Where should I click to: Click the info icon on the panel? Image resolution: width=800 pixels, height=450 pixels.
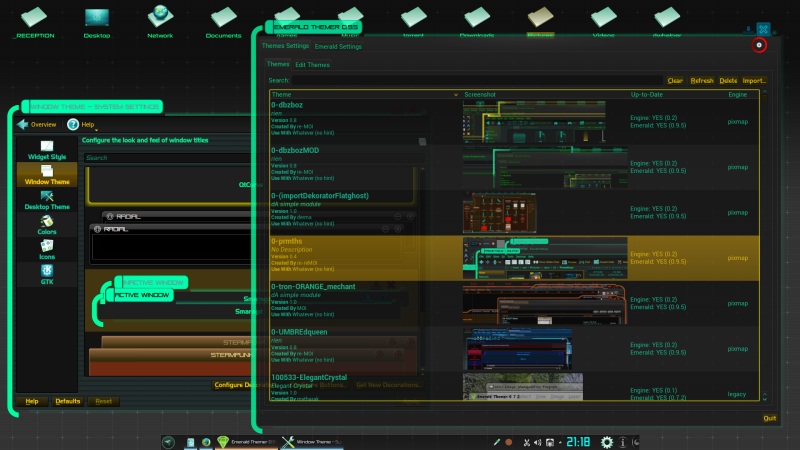(622, 442)
